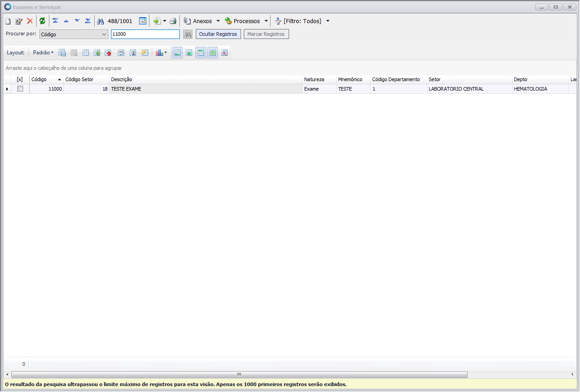
Task: Expand the Anexos dropdown arrow
Action: 218,21
